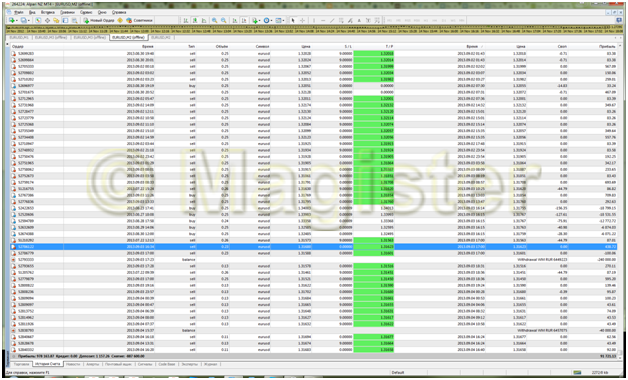Expand the Periods dropdown arrow
628x380 pixels.
(x=271, y=20)
